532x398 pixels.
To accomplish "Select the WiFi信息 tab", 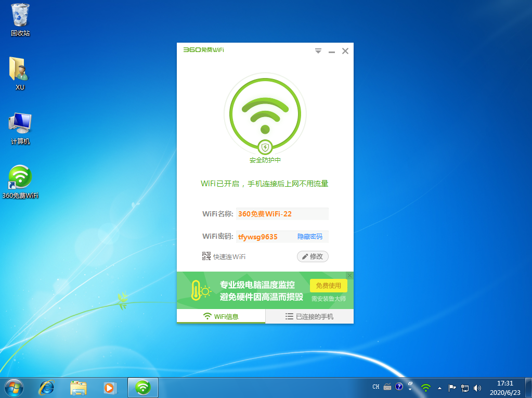I will (221, 316).
